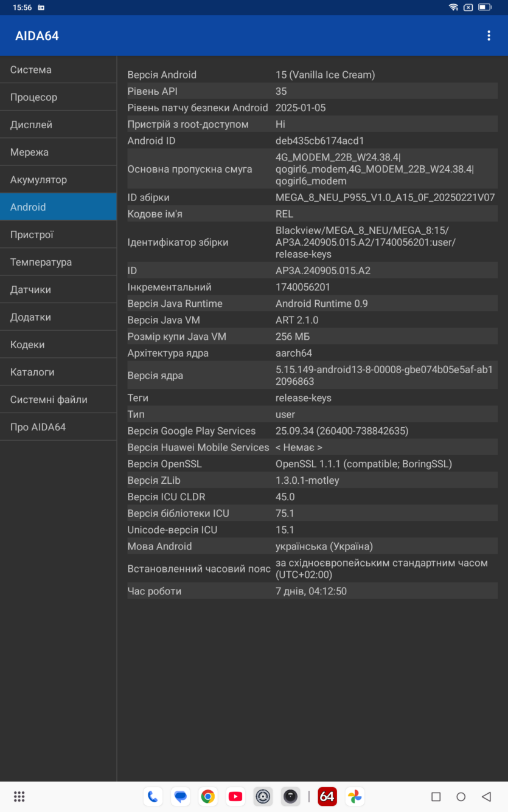Select the value 15 (Vanilla Ice Cream)

325,75
